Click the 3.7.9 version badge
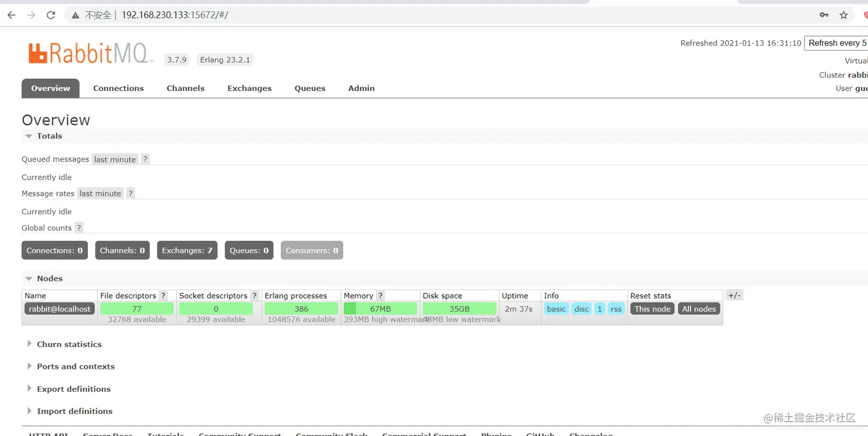The width and height of the screenshot is (868, 436). pos(177,60)
